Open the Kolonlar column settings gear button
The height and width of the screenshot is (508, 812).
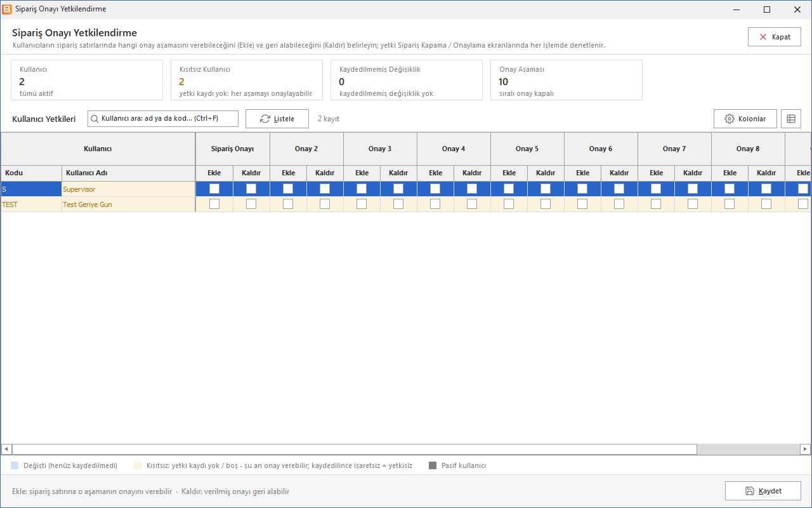point(745,119)
